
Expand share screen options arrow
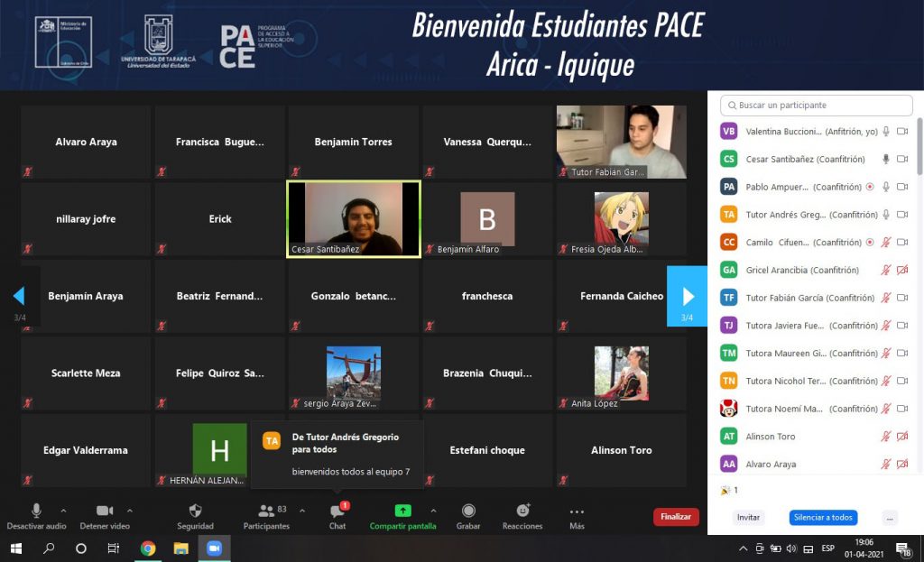(x=433, y=511)
